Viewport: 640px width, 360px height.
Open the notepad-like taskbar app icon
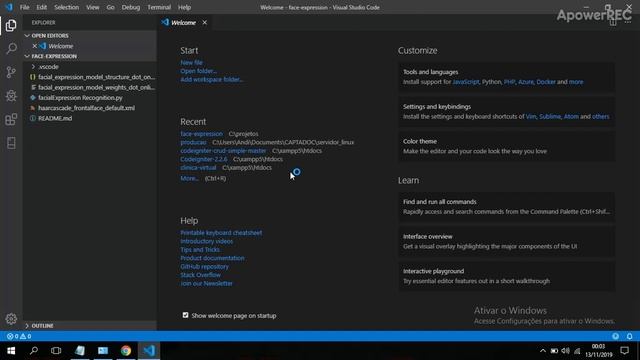pos(80,351)
